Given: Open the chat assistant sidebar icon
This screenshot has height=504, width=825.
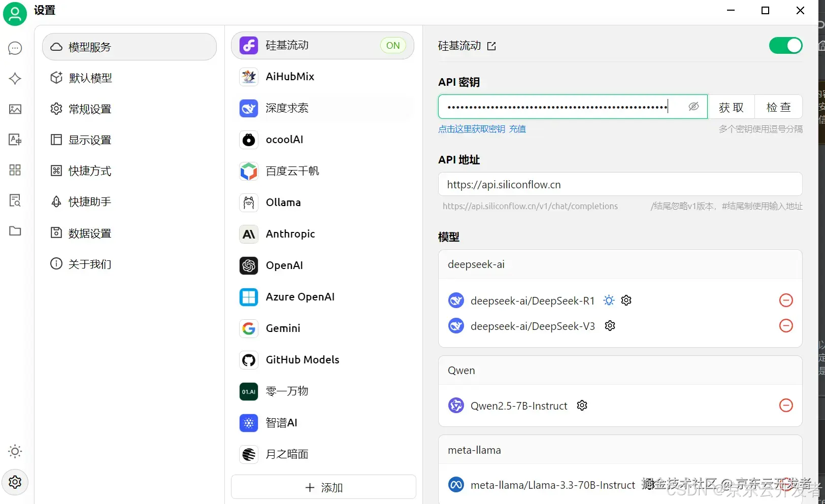Looking at the screenshot, I should click(x=15, y=48).
